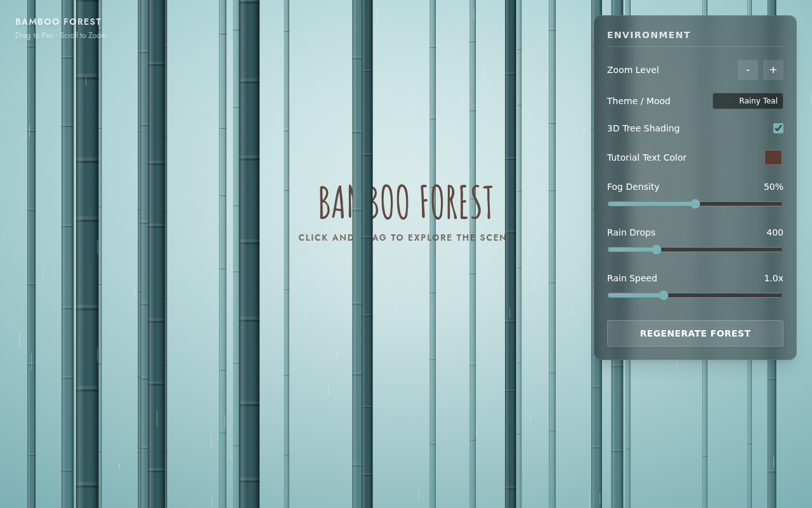Screen dimensions: 812x508
Task: Open the Tutorial Text Color swatch
Action: (x=773, y=157)
